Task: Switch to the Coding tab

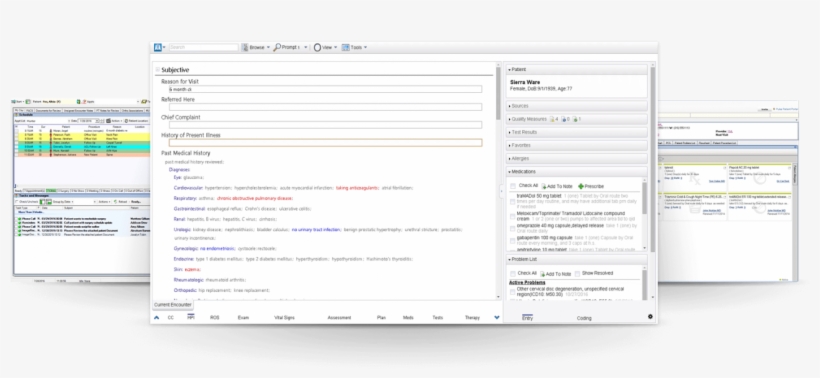Action: pos(584,318)
